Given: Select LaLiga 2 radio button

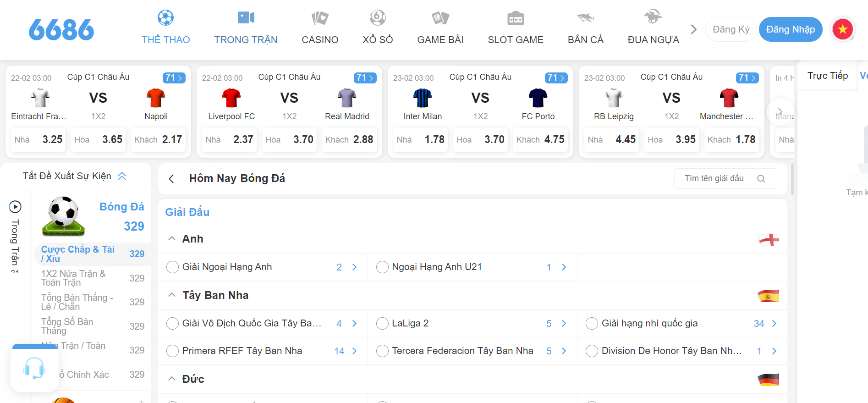Looking at the screenshot, I should point(382,324).
